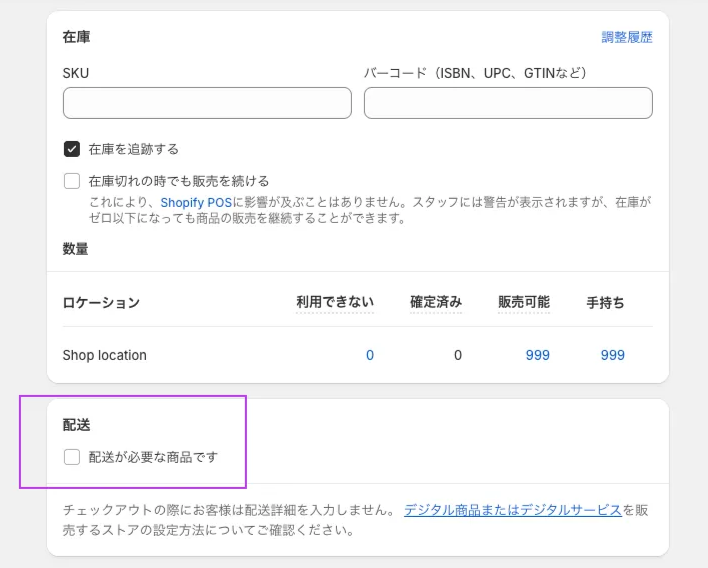Open the 利用できない quantity value 0
This screenshot has width=708, height=568.
click(x=369, y=355)
